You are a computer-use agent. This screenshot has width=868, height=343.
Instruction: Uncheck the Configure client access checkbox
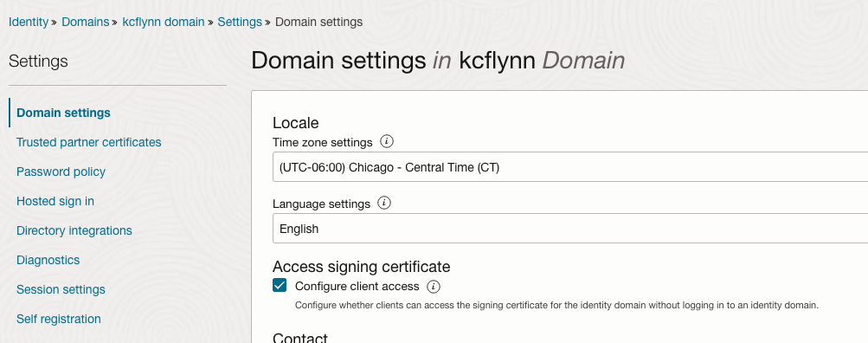[280, 286]
